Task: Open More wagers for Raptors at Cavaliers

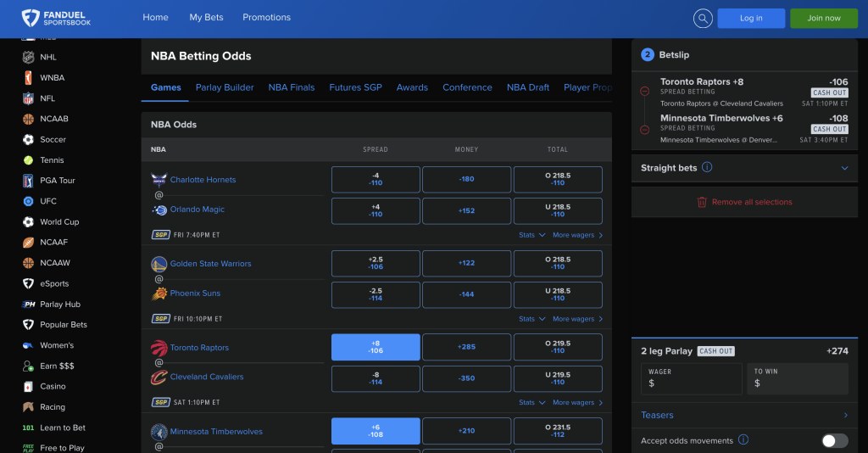Action: (578, 403)
